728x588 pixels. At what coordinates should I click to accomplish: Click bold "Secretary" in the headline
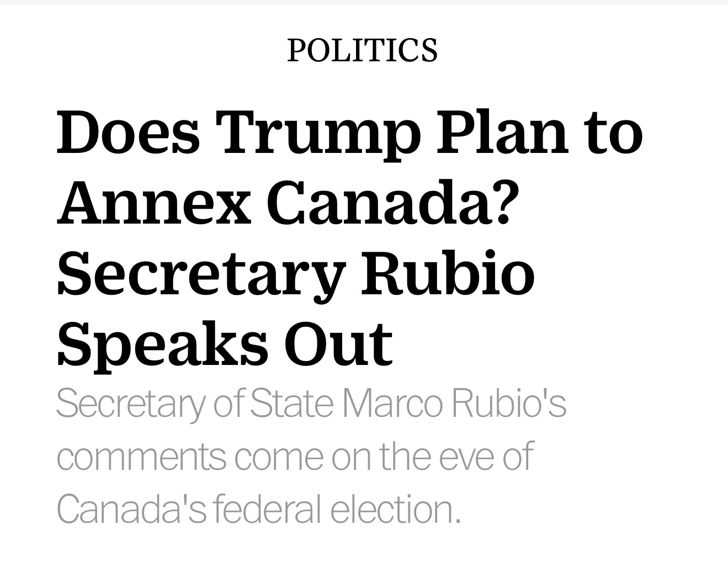coord(201,274)
